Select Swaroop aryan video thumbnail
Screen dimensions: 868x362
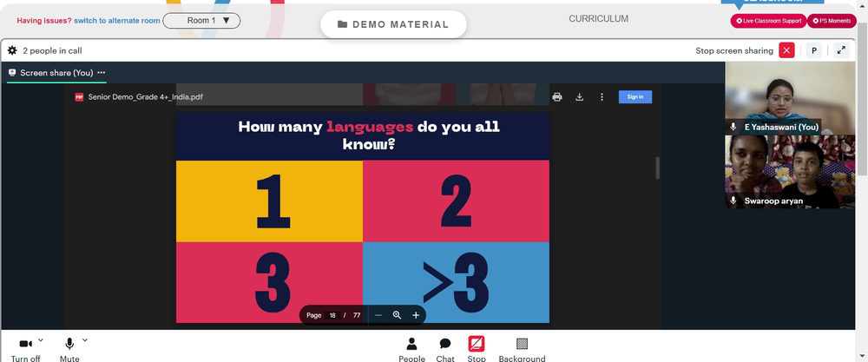[790, 172]
